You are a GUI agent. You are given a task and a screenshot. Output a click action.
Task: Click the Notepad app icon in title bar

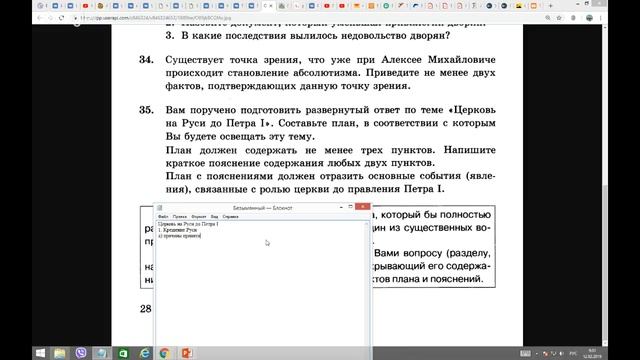160,208
